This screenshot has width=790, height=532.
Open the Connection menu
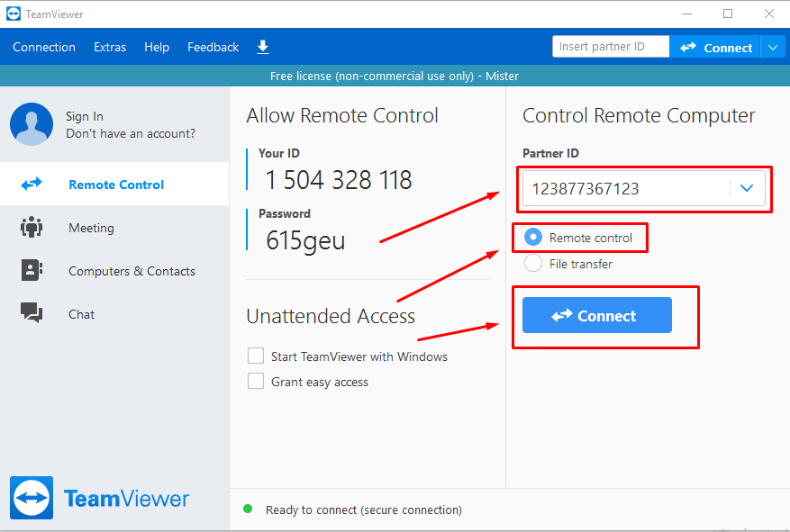[44, 48]
